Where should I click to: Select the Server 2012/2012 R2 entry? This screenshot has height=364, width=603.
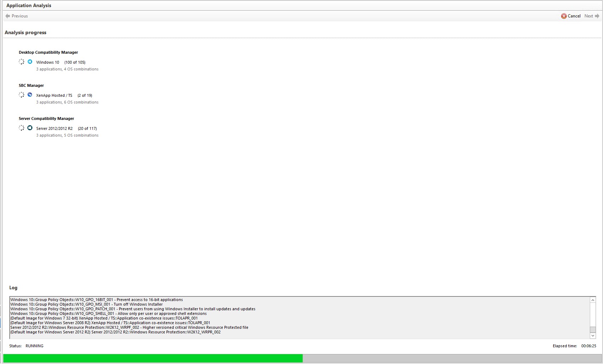click(x=54, y=128)
